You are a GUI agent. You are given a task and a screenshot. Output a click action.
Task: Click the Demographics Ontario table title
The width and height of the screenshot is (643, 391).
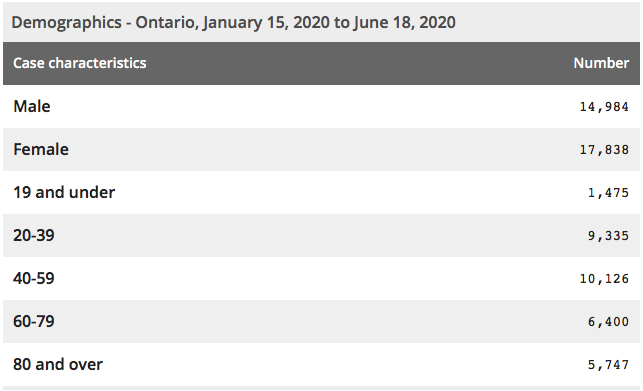tap(233, 23)
